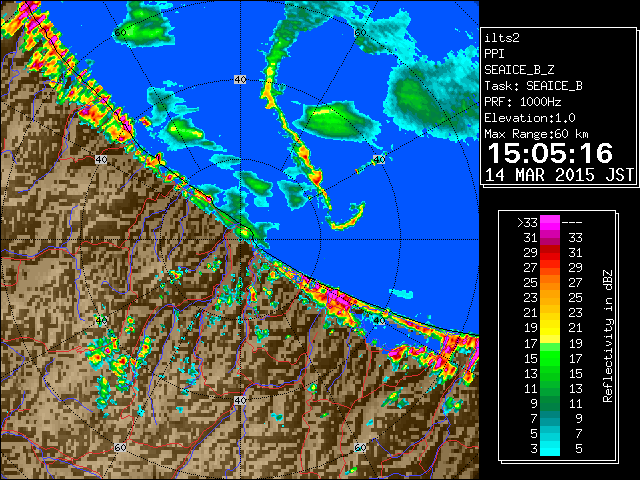Select the "14 MAR 2015 JST" date
Image resolution: width=640 pixels, height=480 pixels.
(x=559, y=175)
